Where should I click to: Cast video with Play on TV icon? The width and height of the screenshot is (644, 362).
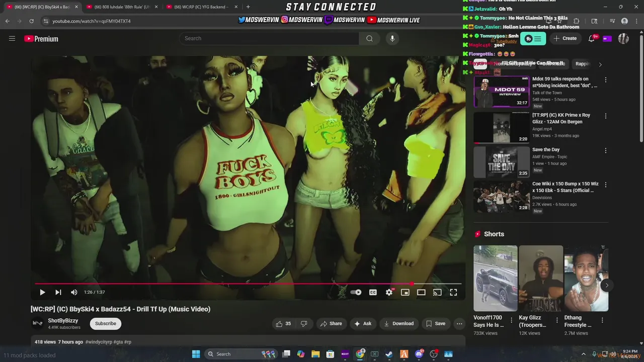437,292
